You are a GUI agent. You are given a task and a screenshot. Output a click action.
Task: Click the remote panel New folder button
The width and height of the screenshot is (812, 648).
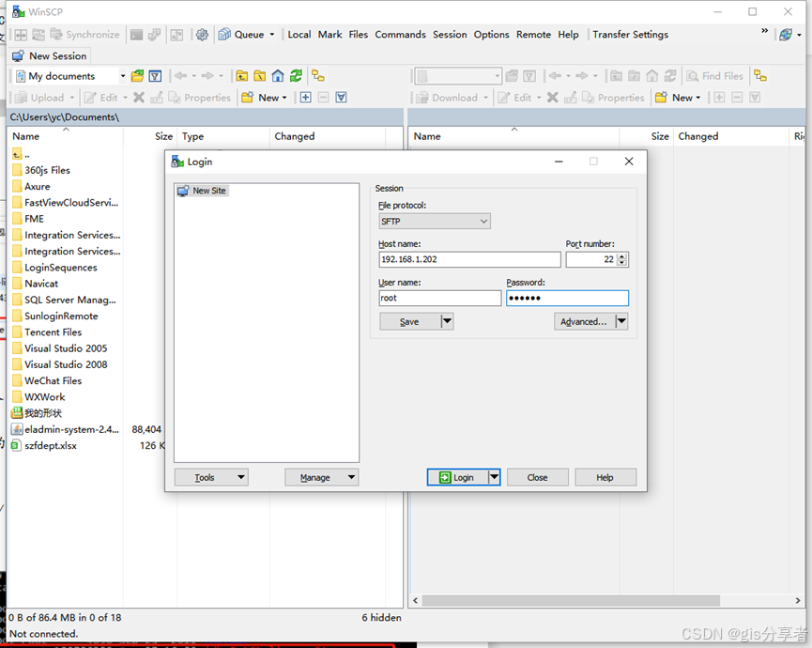pyautogui.click(x=679, y=98)
